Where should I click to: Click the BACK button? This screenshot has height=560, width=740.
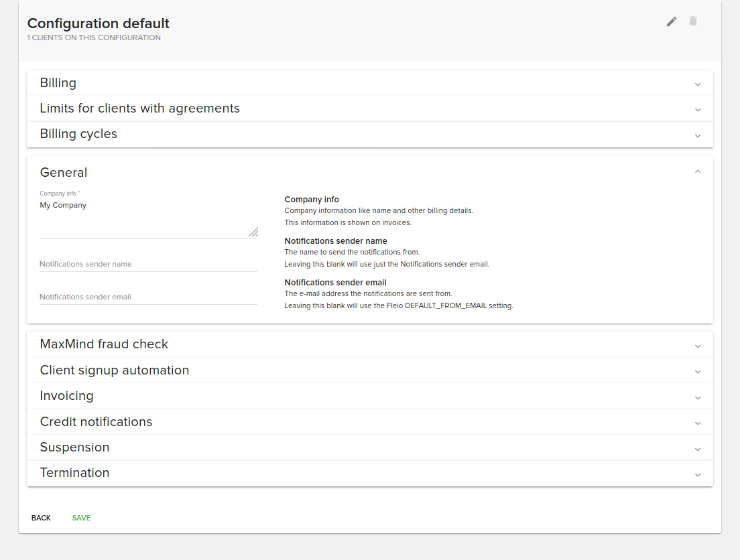pos(41,518)
